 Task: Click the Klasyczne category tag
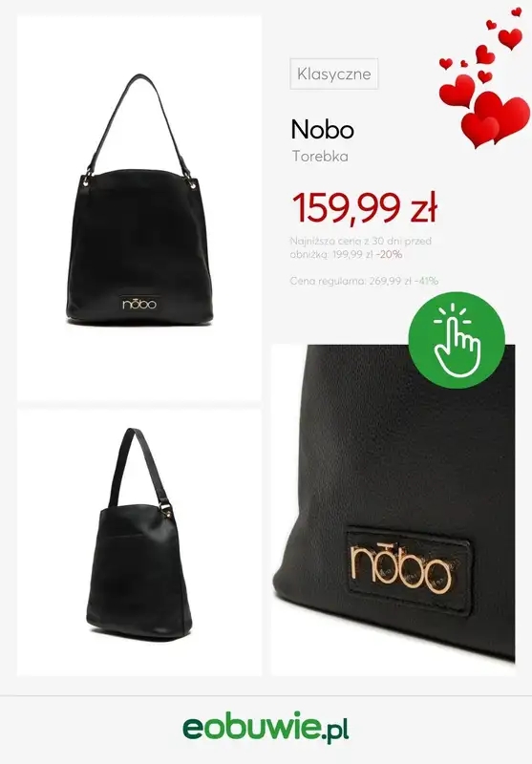pyautogui.click(x=334, y=74)
